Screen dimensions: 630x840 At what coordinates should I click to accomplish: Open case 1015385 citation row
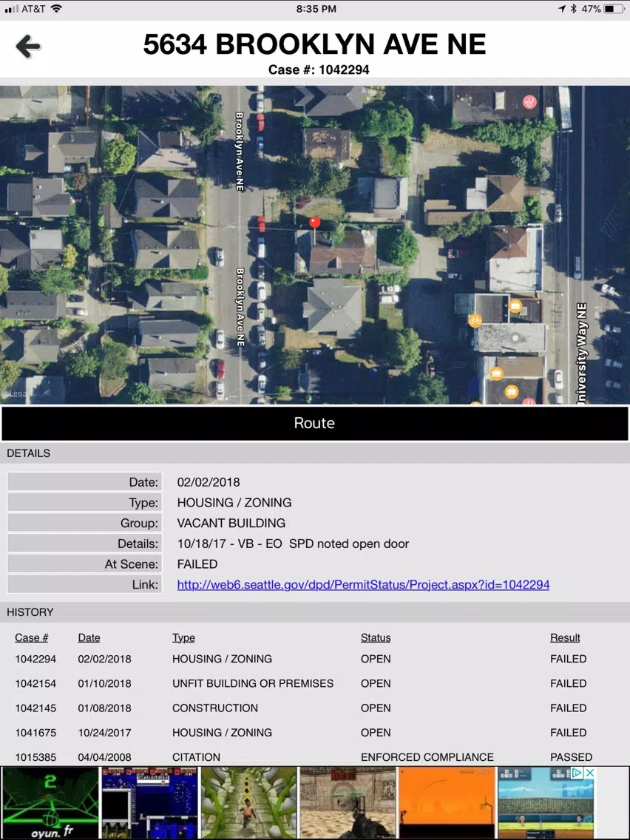tap(314, 757)
